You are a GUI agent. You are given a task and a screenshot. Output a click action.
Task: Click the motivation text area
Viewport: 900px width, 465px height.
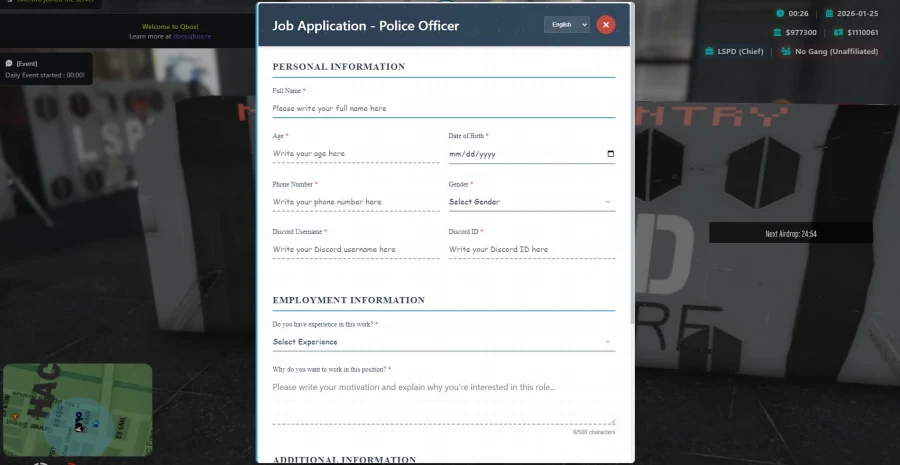[444, 402]
